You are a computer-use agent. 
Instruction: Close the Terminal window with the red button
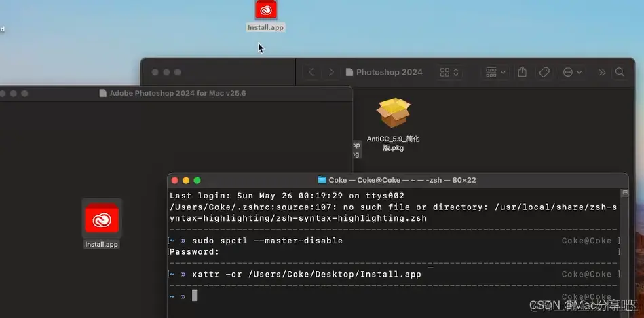(174, 181)
